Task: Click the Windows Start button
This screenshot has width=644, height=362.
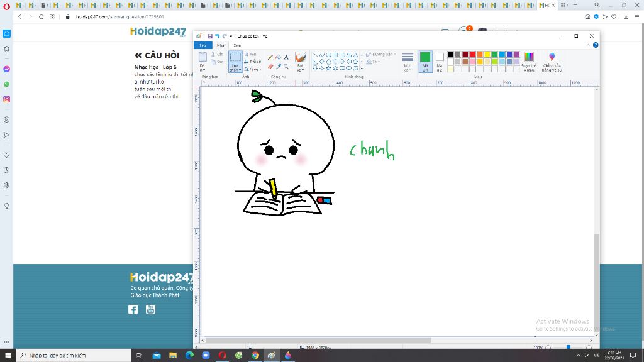Action: click(x=8, y=355)
